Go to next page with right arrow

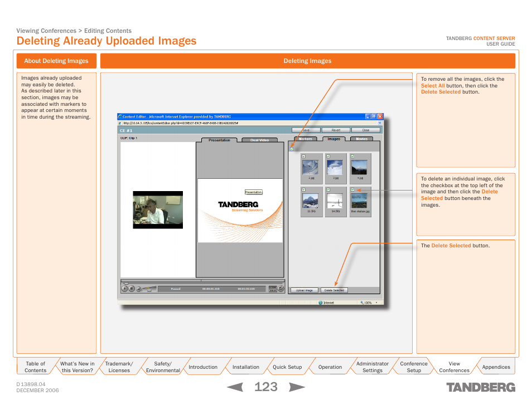pos(297,387)
